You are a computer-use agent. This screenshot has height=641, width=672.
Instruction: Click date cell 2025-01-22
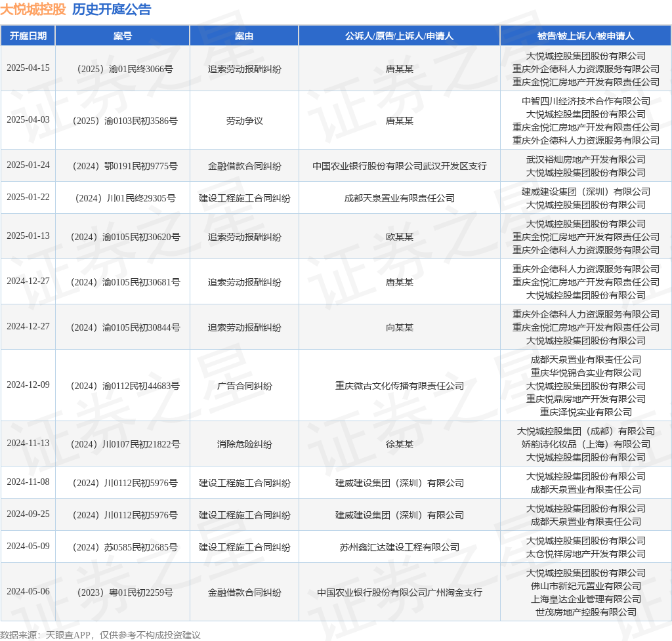[28, 197]
